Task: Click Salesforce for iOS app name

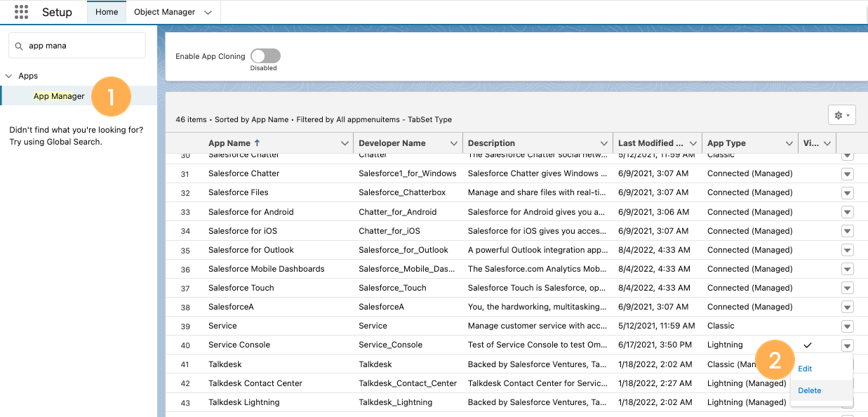Action: (243, 231)
